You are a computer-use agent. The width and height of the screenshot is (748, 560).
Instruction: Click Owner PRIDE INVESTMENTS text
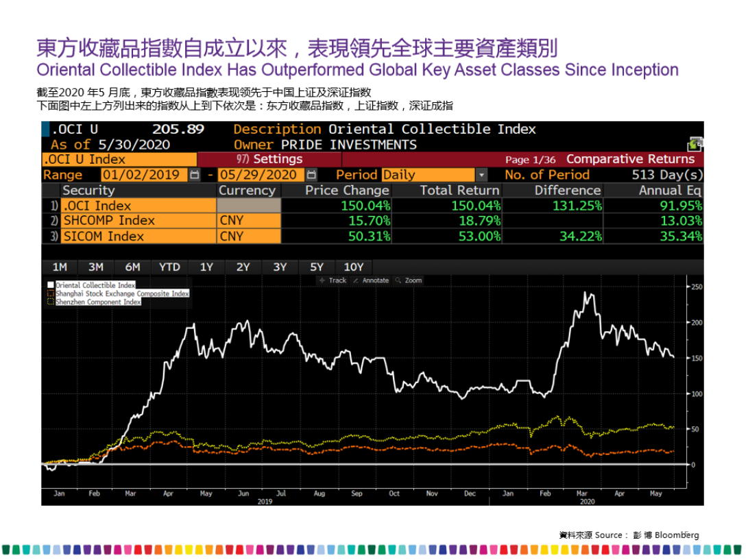pos(325,145)
